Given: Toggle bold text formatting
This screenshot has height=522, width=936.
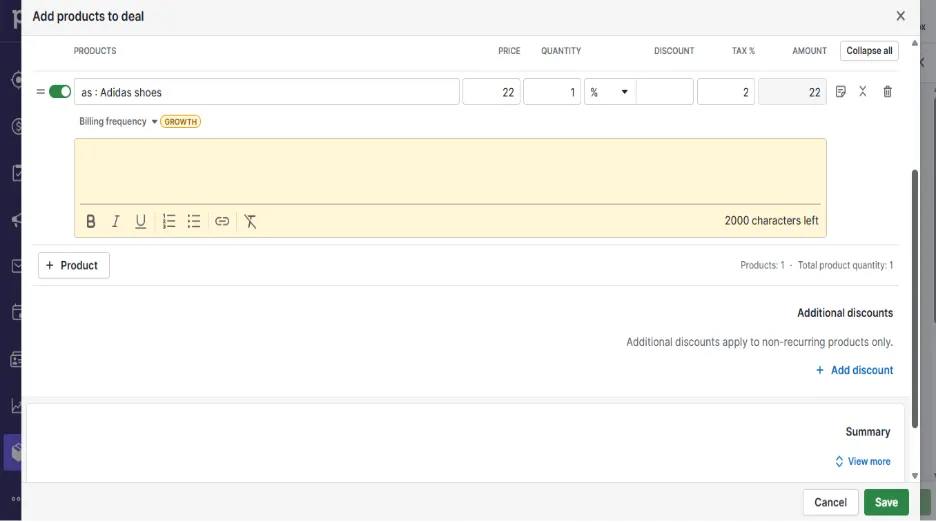Looking at the screenshot, I should tap(91, 222).
